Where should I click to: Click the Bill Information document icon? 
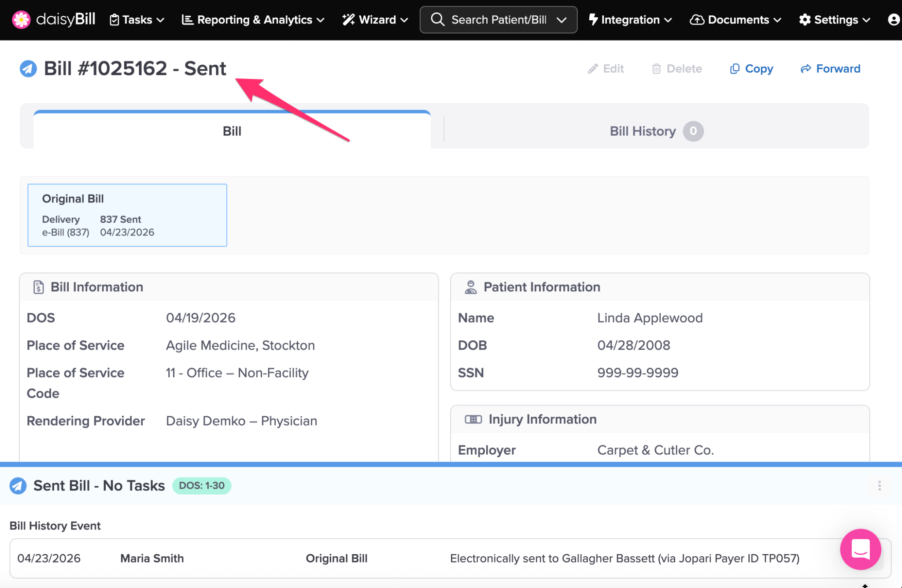coord(38,287)
